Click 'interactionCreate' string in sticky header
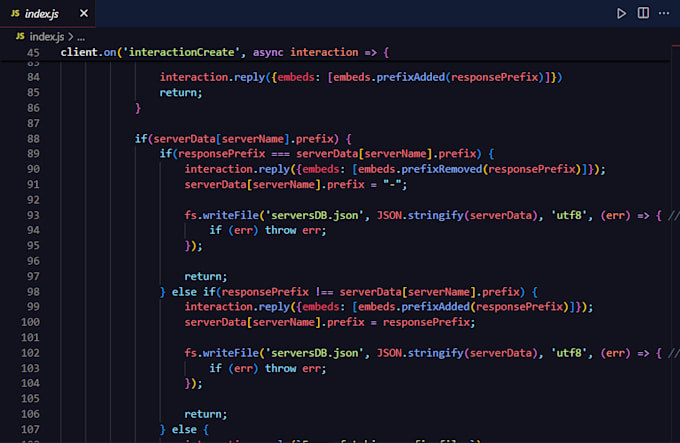This screenshot has width=680, height=443. (x=181, y=52)
